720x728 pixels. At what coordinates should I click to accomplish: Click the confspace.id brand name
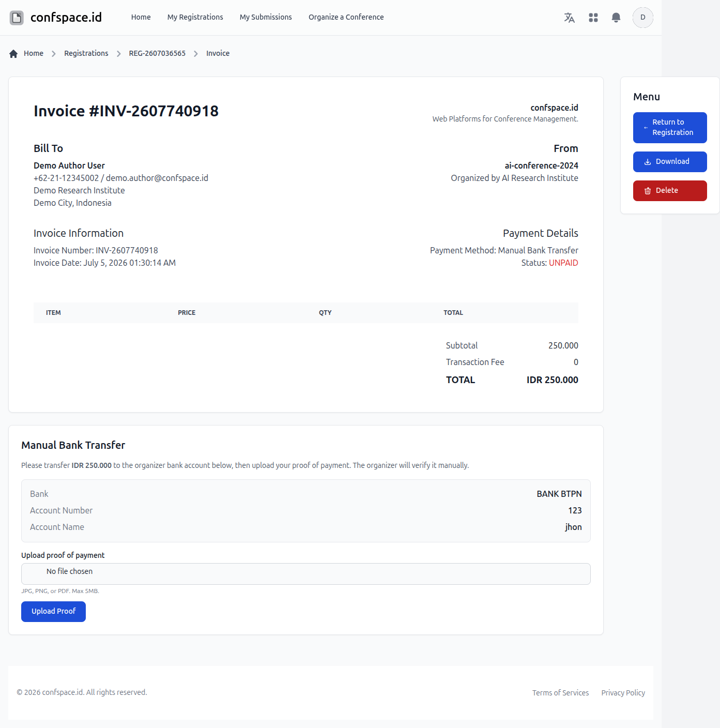[x=66, y=18]
